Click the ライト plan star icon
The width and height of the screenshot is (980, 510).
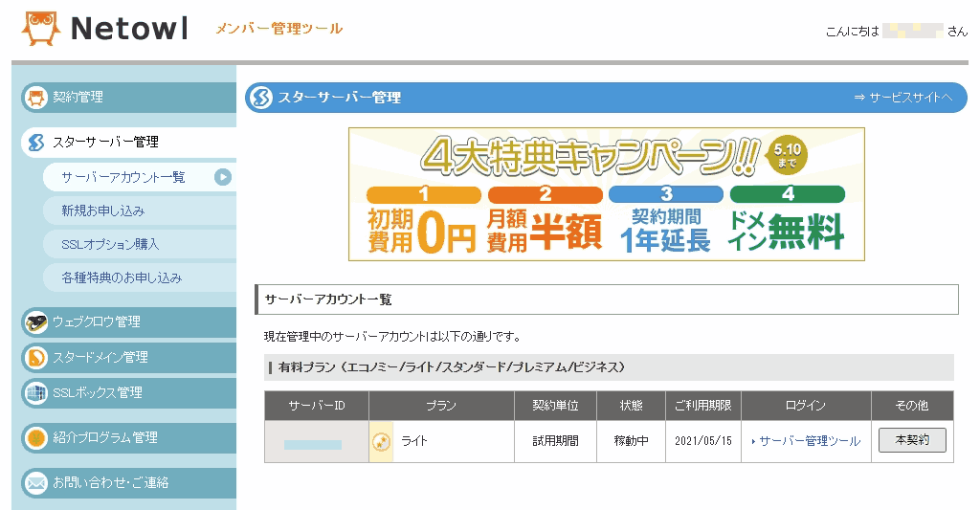[381, 442]
